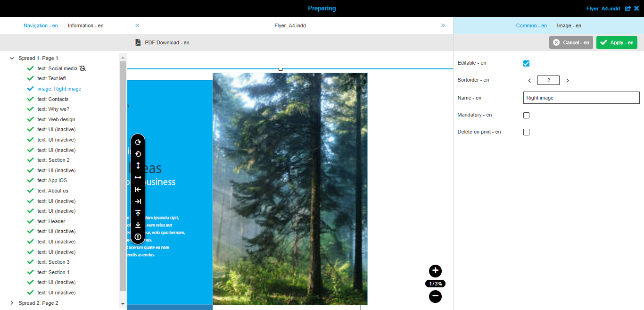
Task: Align image to top edge icon
Action: coord(138,213)
